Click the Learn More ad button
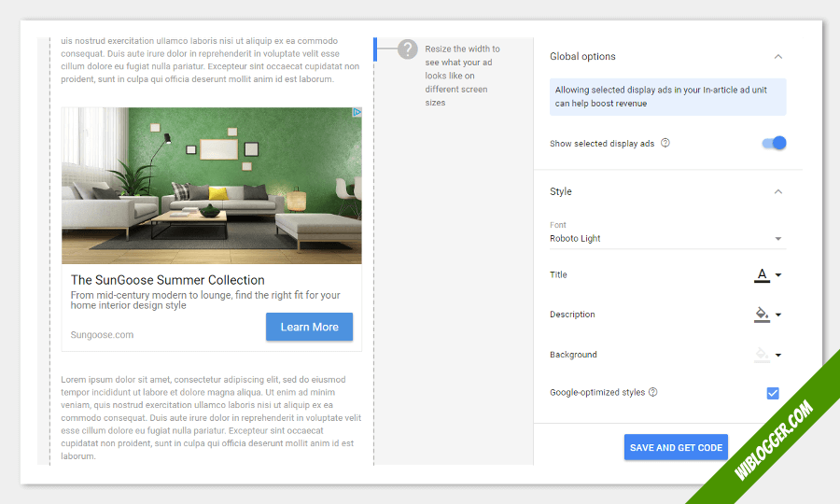840x504 pixels. [309, 327]
